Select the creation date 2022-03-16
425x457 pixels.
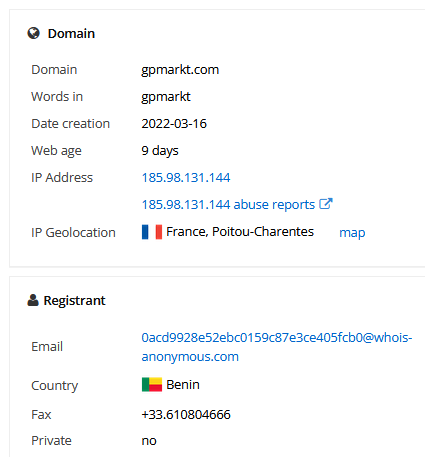[x=174, y=124]
